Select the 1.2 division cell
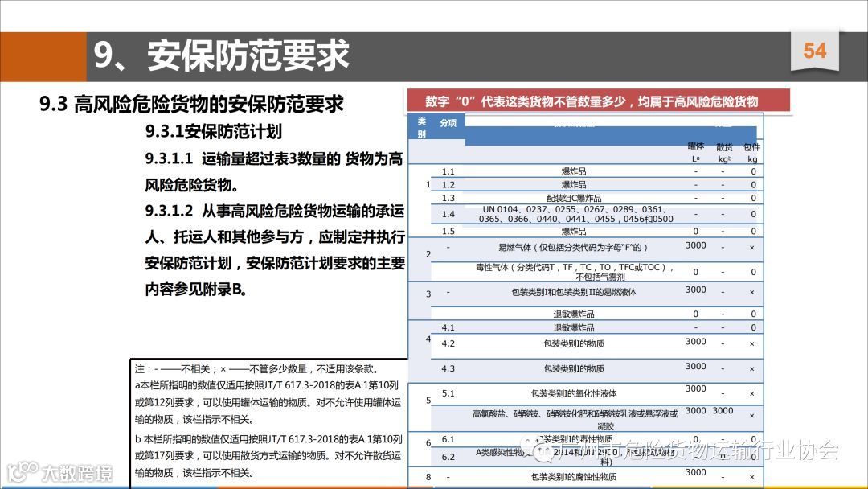The height and width of the screenshot is (489, 868). [448, 185]
